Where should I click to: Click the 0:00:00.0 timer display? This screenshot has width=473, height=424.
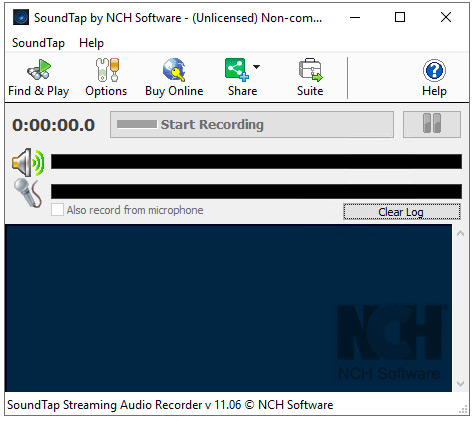click(54, 125)
